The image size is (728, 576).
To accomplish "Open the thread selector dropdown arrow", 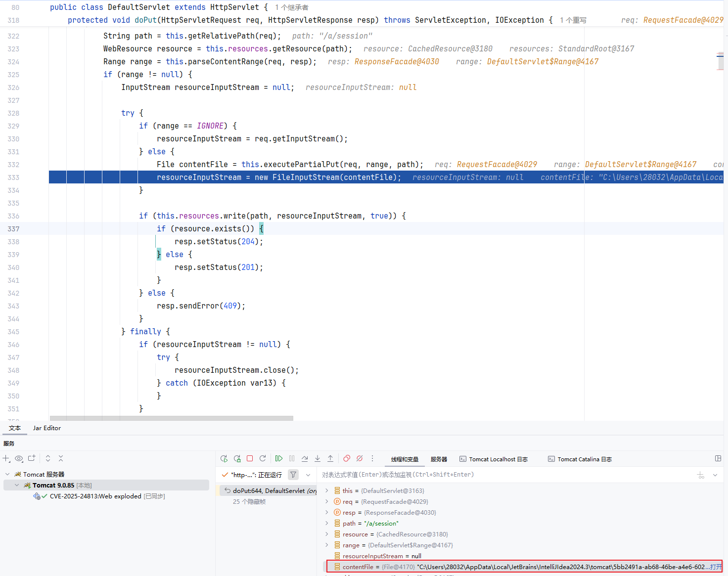I will click(308, 475).
